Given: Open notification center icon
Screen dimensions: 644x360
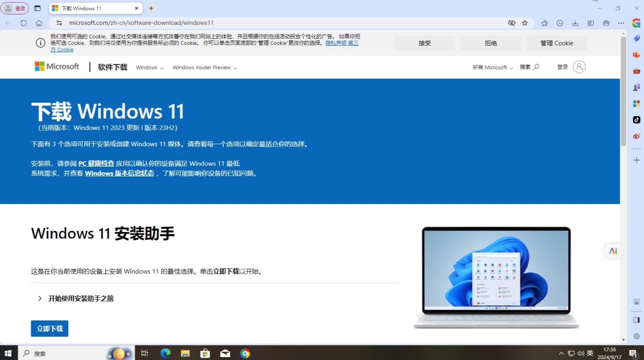Looking at the screenshot, I should (x=633, y=353).
